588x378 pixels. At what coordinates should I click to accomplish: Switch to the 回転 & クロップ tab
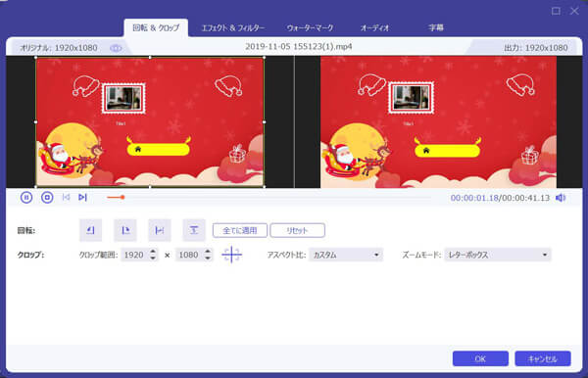(156, 27)
